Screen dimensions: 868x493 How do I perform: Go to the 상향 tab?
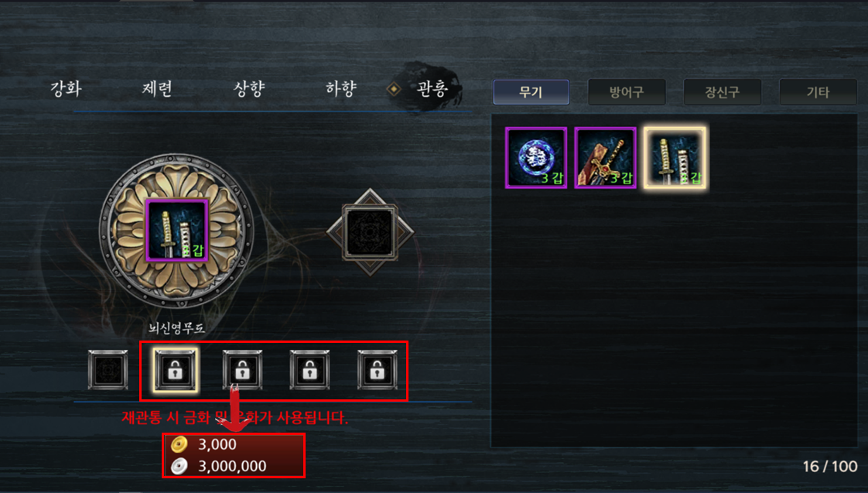[x=249, y=89]
